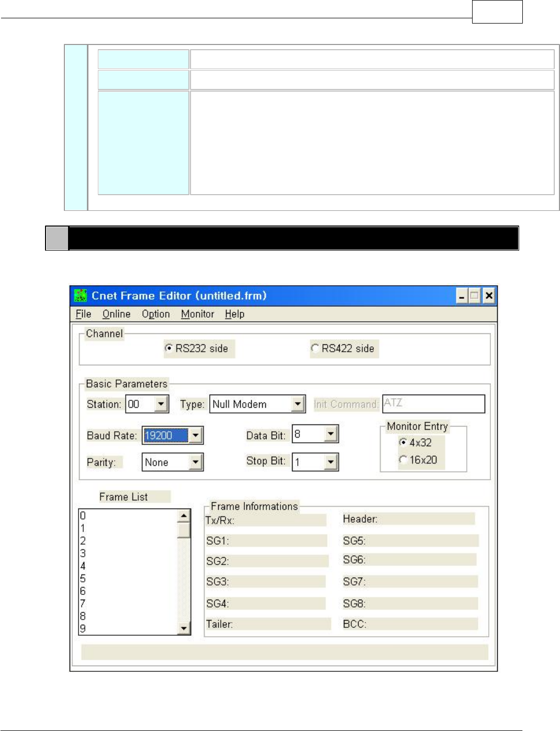Click the SG1 frame information label

218,541
